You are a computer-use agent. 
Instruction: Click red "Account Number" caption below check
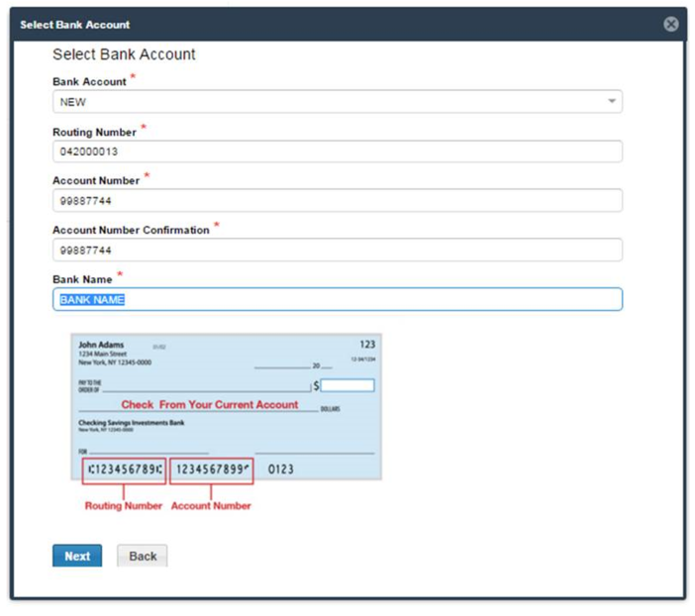pos(211,506)
